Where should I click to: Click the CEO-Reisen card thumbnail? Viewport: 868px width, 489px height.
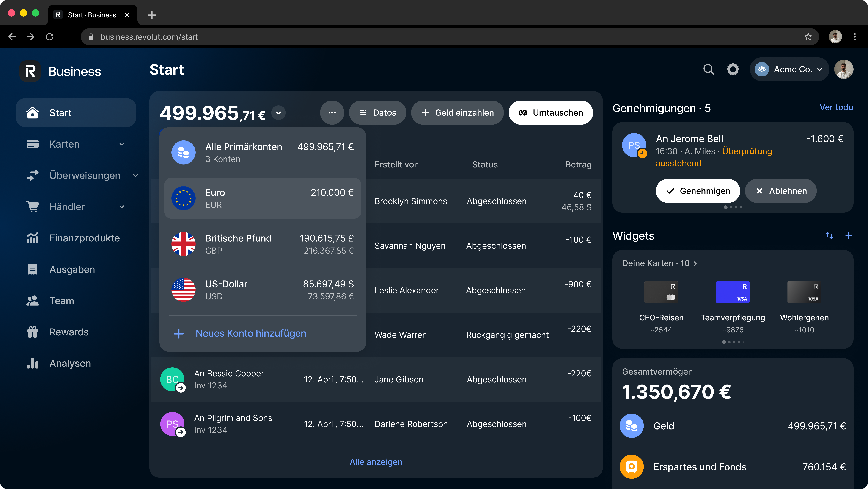click(x=661, y=292)
